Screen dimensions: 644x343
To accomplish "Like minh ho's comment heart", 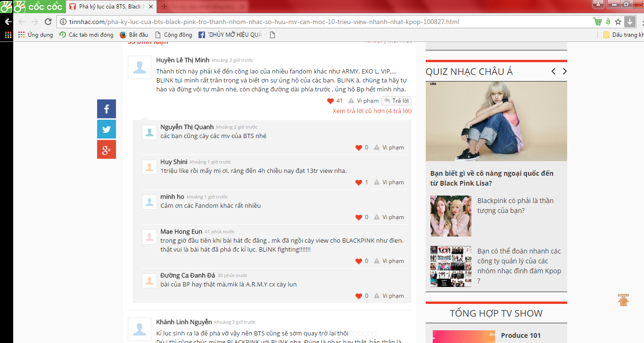I will click(x=359, y=217).
